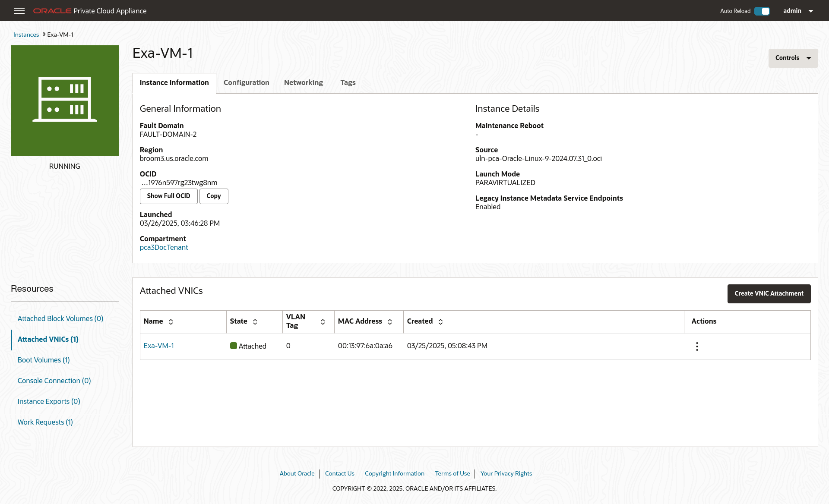The width and height of the screenshot is (829, 504).
Task: Sort VNIC table by State column
Action: point(255,322)
